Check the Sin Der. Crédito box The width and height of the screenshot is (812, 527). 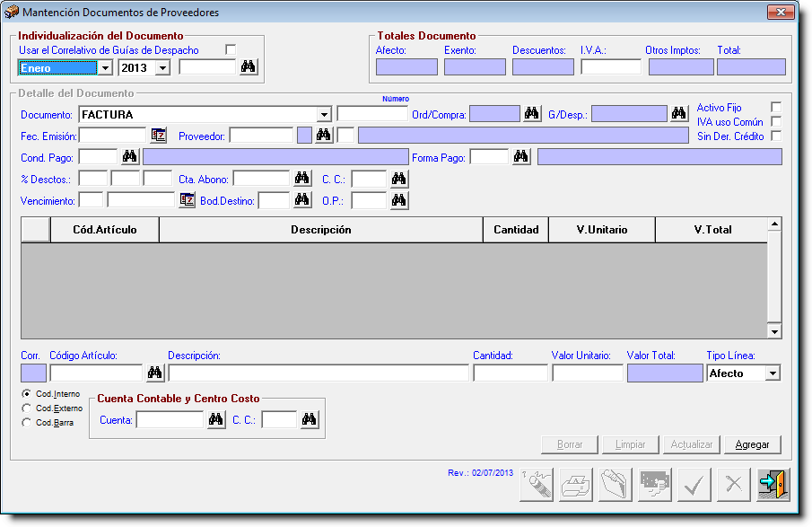point(776,136)
